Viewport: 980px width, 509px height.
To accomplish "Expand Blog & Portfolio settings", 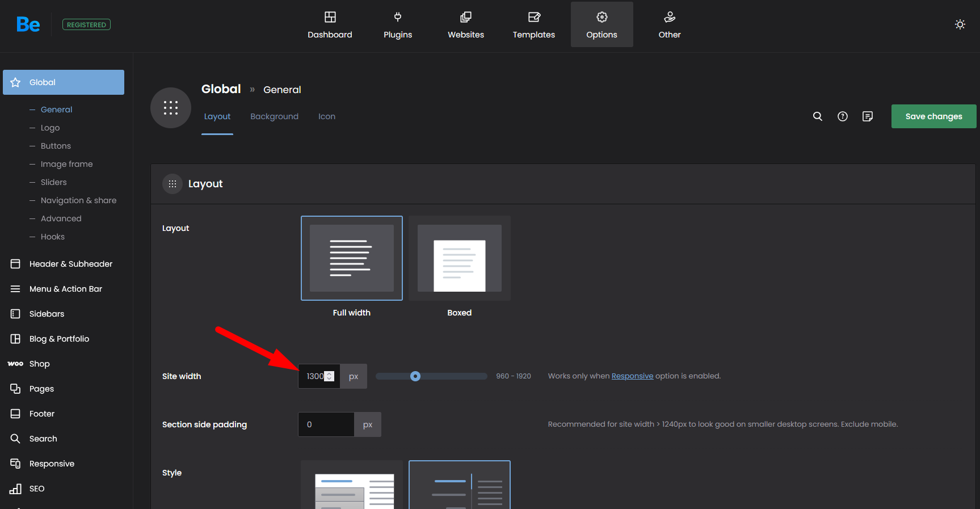I will (x=59, y=339).
